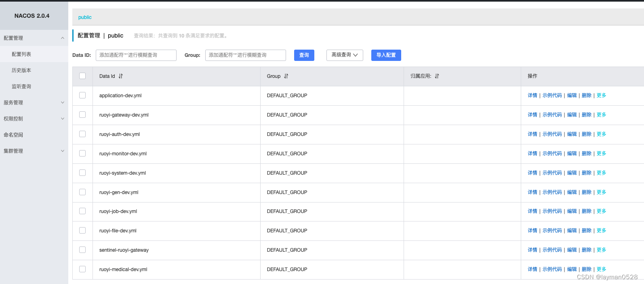Screen dimensions: 644x284
Task: Select all configurations with header checkbox
Action: [82, 76]
